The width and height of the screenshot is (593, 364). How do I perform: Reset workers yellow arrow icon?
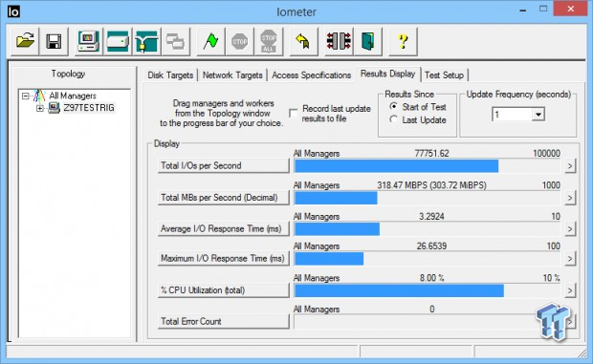tap(303, 41)
